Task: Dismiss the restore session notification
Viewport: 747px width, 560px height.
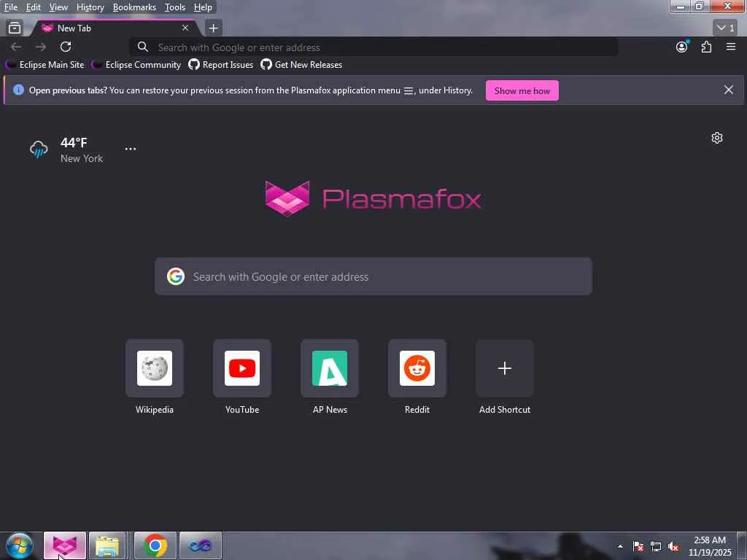Action: pyautogui.click(x=729, y=90)
